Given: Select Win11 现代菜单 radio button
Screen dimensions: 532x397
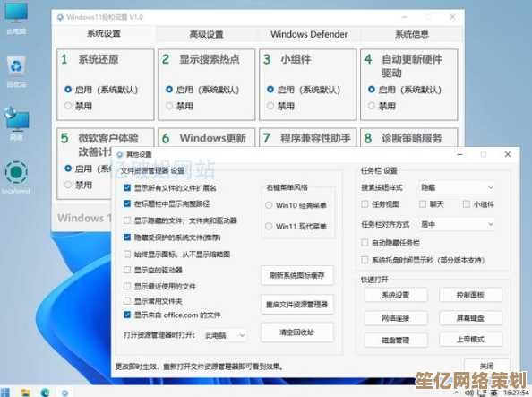Looking at the screenshot, I should [269, 226].
